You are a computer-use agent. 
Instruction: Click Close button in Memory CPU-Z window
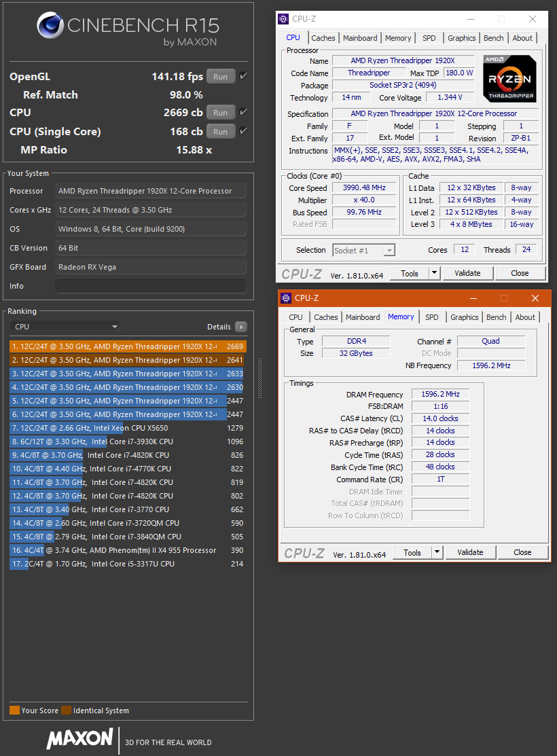(x=523, y=552)
